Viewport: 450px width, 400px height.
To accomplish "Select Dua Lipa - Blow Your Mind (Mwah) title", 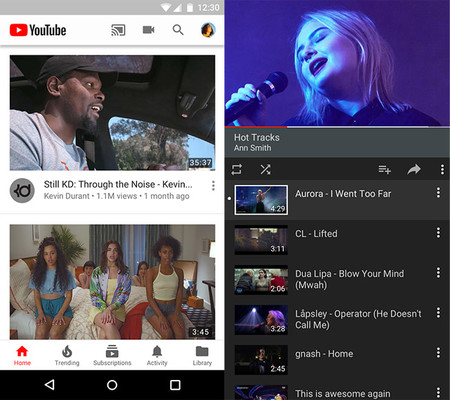I will (349, 279).
